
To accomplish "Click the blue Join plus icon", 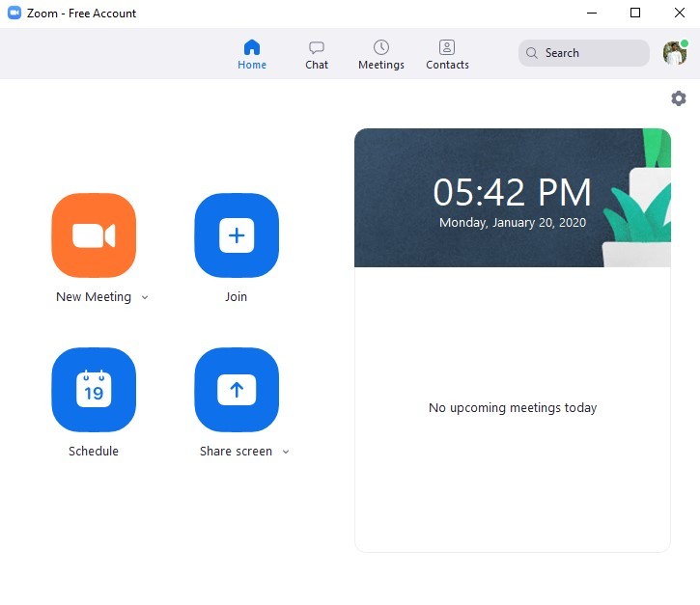I will click(237, 235).
